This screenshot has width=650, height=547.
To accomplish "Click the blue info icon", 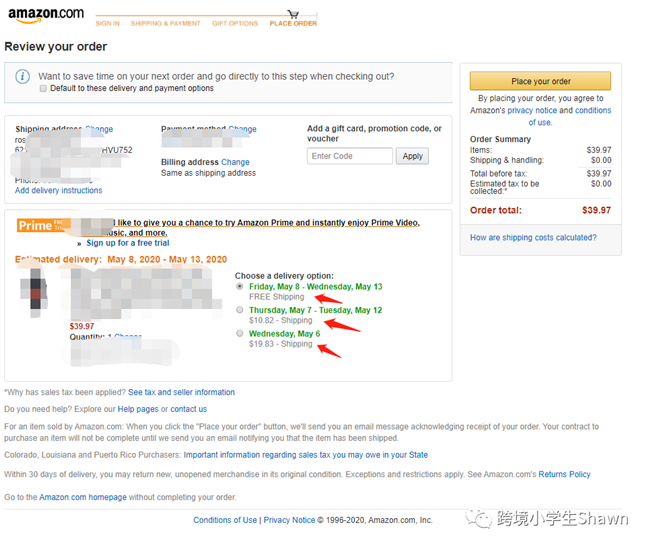I will (x=23, y=76).
